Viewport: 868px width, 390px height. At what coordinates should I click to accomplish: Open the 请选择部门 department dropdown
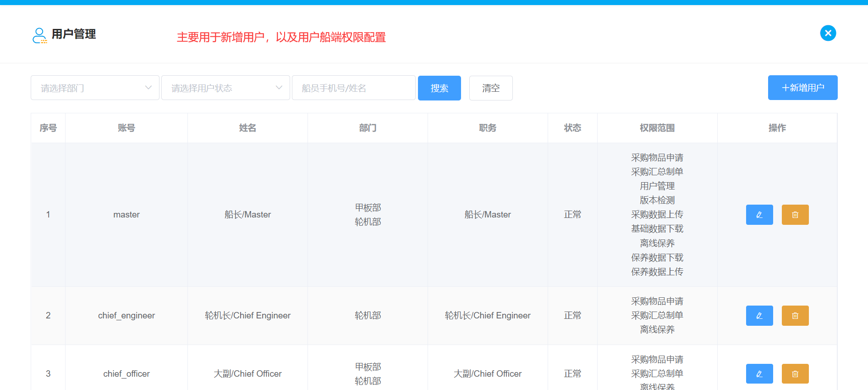tap(95, 88)
